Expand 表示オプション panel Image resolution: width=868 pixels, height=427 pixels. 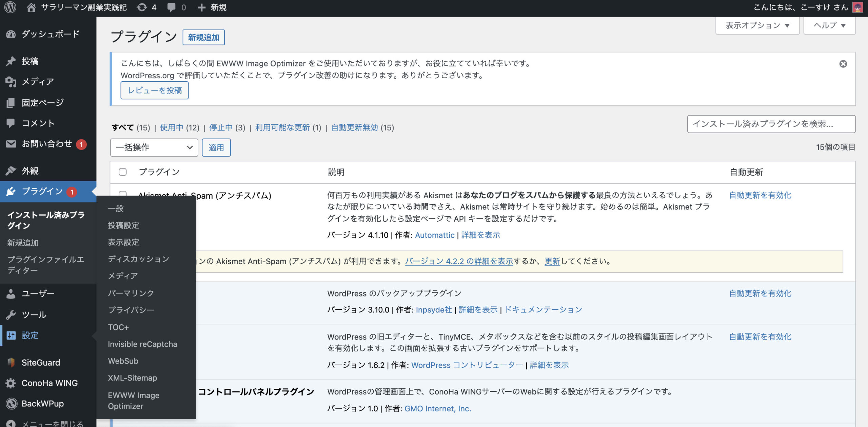pyautogui.click(x=757, y=25)
